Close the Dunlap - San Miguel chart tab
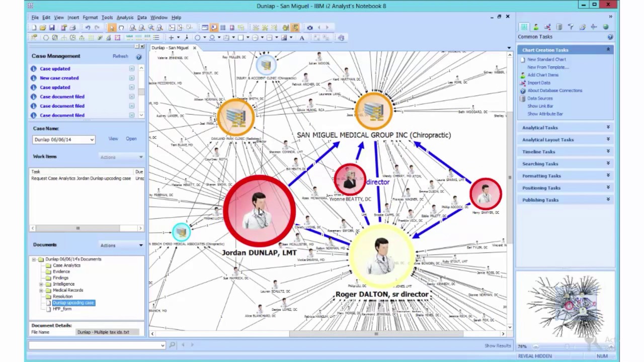 pyautogui.click(x=194, y=48)
